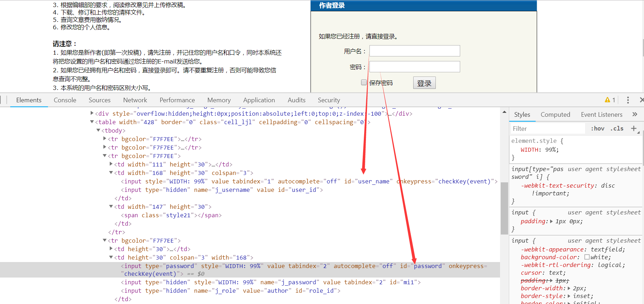Toggle the white background-color swatch

pos(587,257)
